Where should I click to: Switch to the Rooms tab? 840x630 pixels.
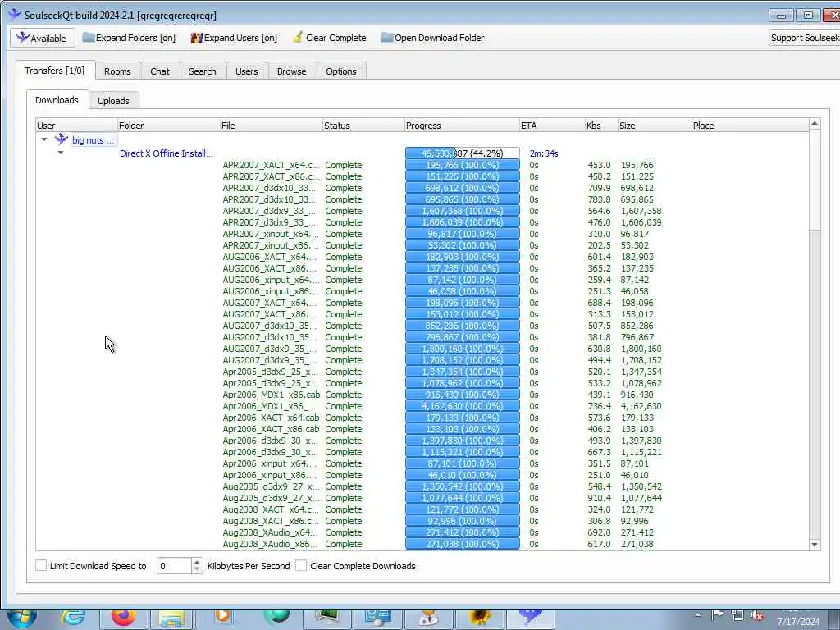tap(117, 71)
